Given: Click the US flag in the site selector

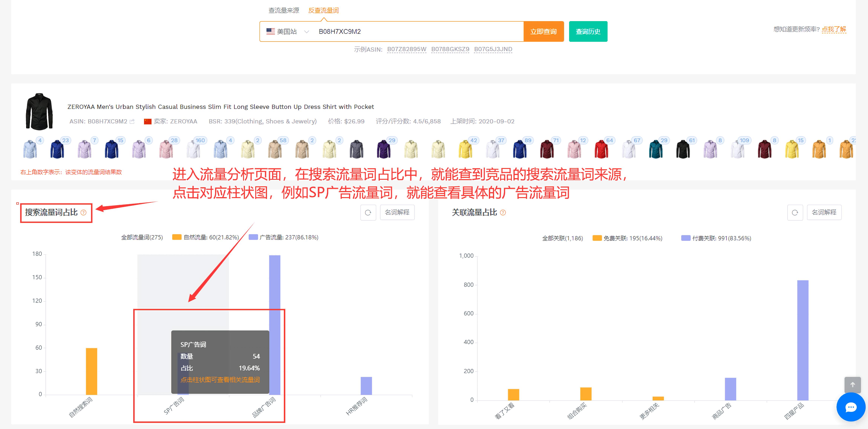Looking at the screenshot, I should point(270,31).
